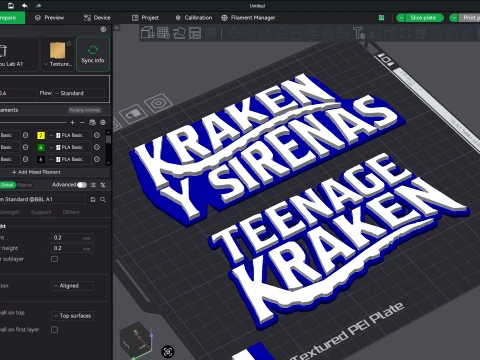
Task: Toggle the sublayer checkbox
Action: point(54,259)
